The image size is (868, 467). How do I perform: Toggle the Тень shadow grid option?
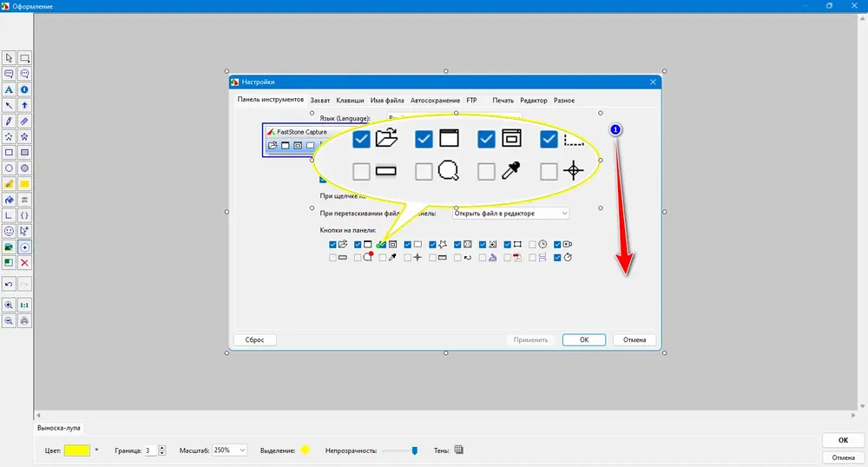pyautogui.click(x=459, y=450)
